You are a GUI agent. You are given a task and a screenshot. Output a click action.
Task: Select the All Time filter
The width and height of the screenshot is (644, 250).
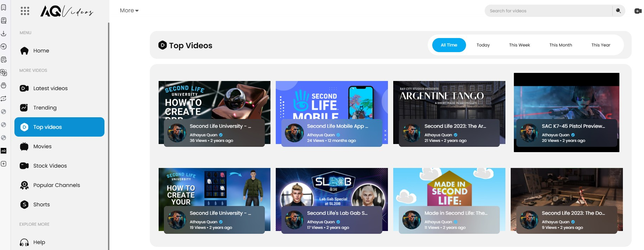tap(449, 45)
